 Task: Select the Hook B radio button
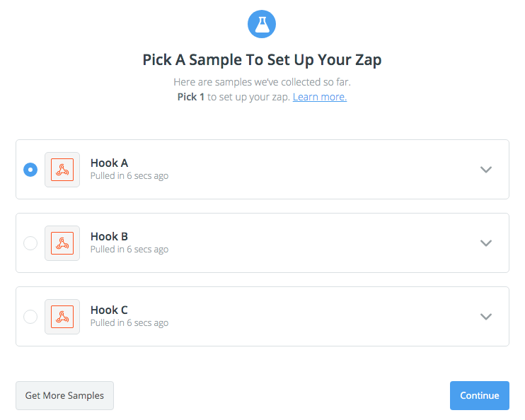(30, 243)
